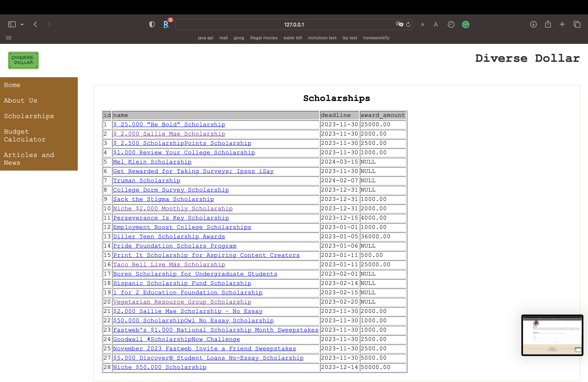Open a new tab with plus
The width and height of the screenshot is (588, 382).
click(562, 24)
